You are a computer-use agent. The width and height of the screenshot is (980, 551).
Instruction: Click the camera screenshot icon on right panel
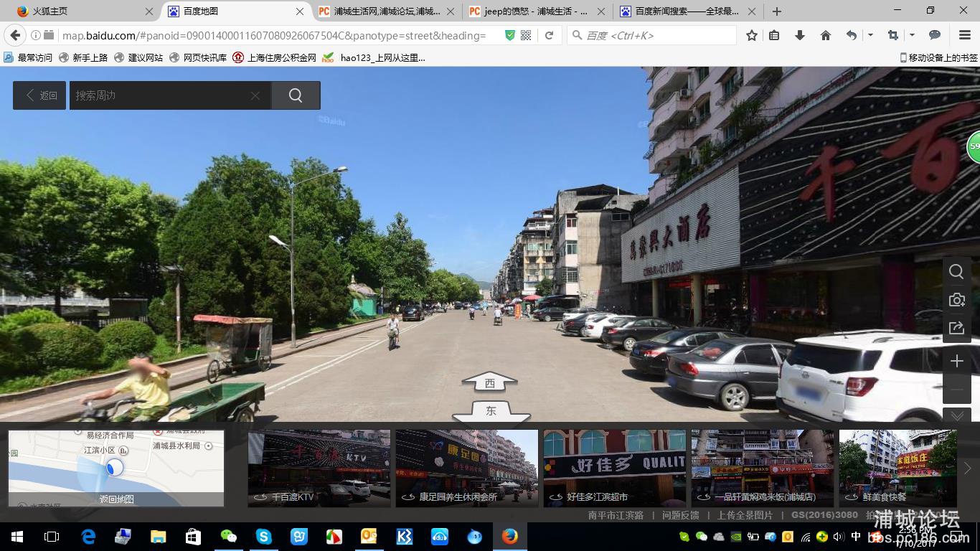[x=956, y=300]
